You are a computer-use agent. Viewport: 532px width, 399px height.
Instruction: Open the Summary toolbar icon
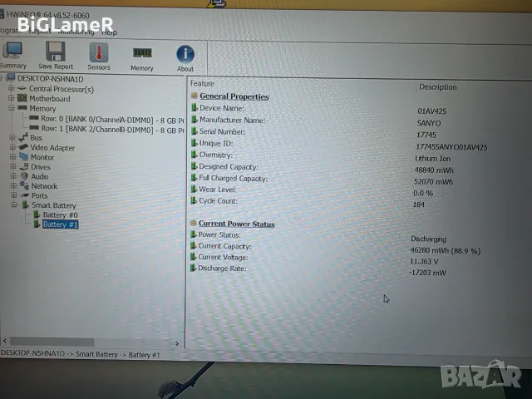pos(12,55)
